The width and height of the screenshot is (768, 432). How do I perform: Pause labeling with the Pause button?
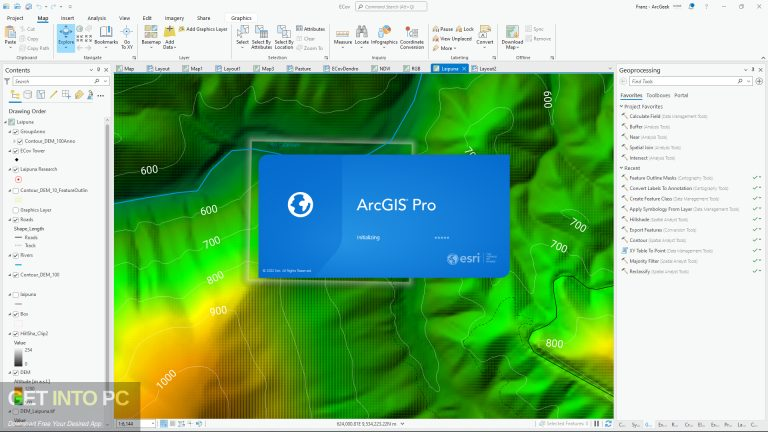443,29
